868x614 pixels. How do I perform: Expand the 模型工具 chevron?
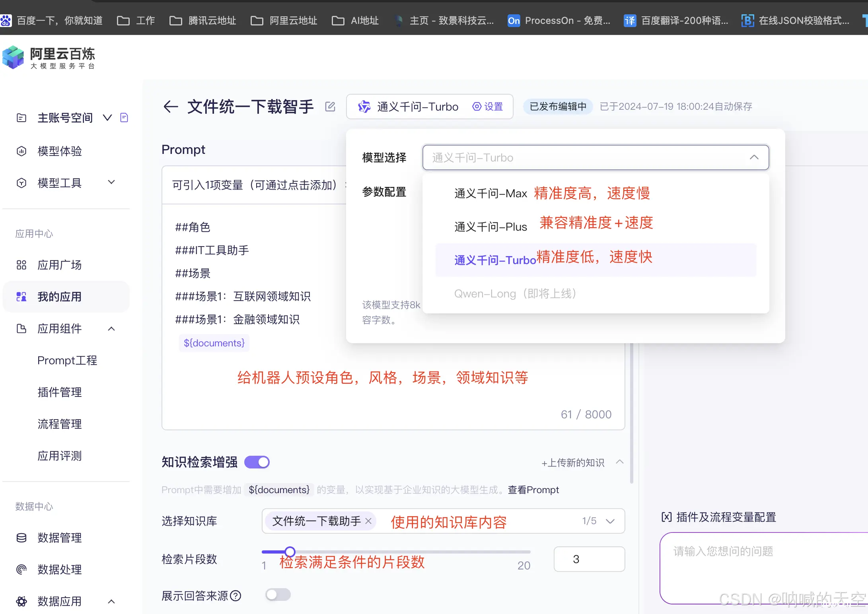tap(111, 182)
